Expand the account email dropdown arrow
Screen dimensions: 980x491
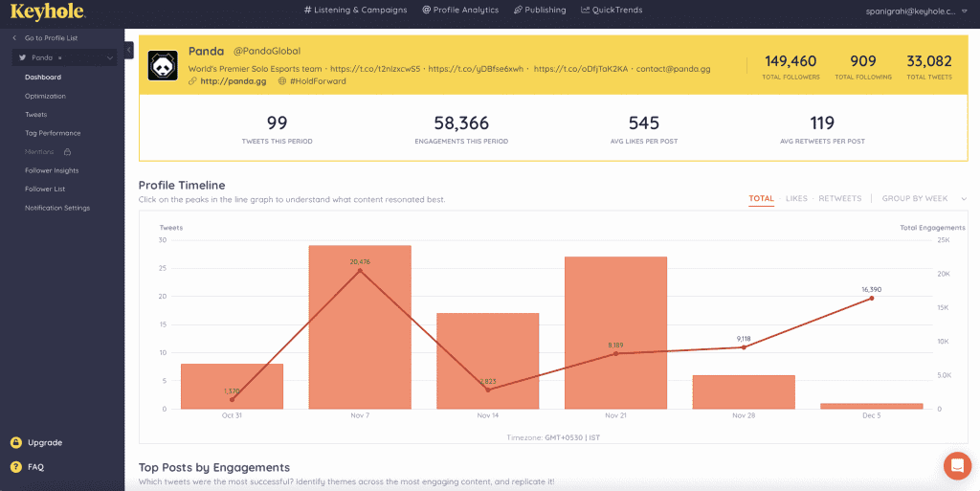tap(965, 11)
